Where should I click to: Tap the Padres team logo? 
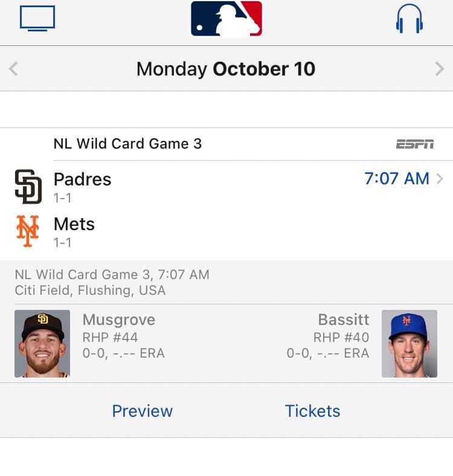[28, 187]
